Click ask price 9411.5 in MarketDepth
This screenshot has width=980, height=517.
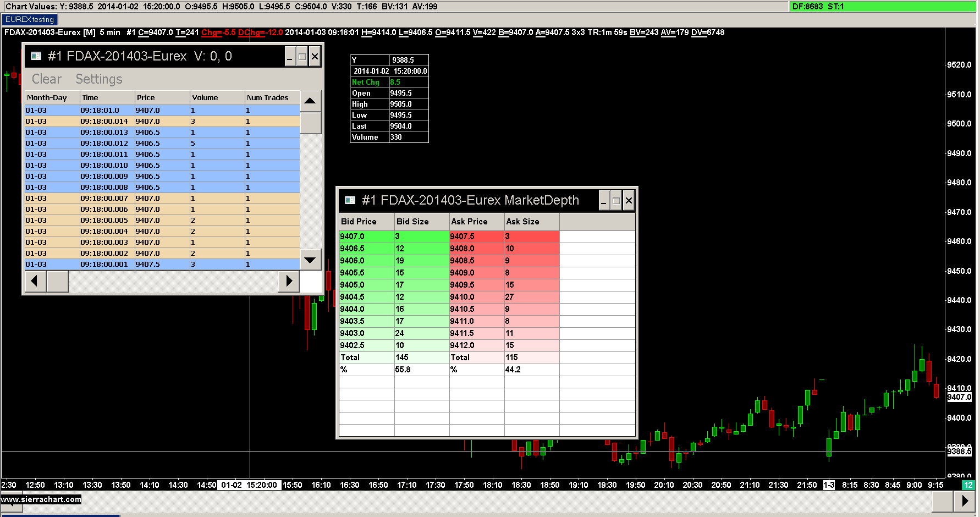(x=477, y=333)
